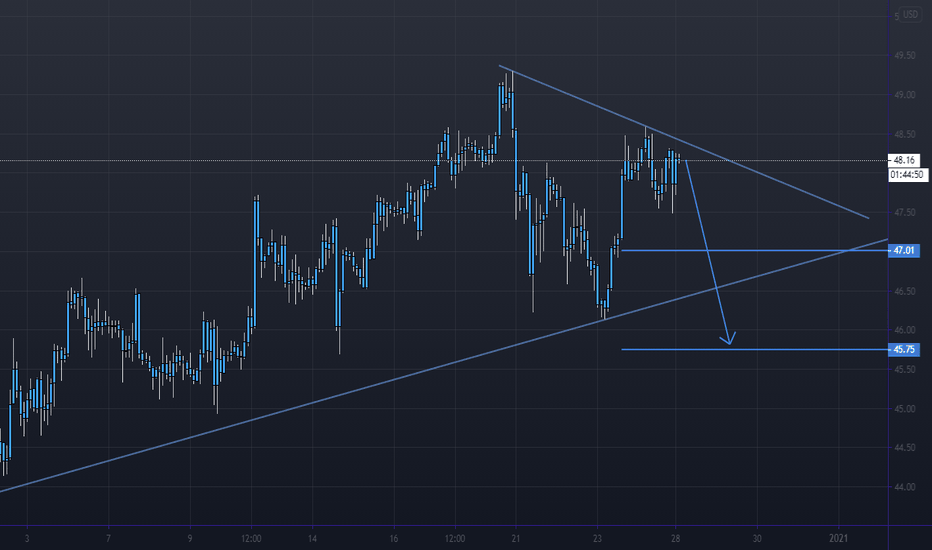Click the date label 30 on time axis
932x550 pixels.
coord(757,539)
